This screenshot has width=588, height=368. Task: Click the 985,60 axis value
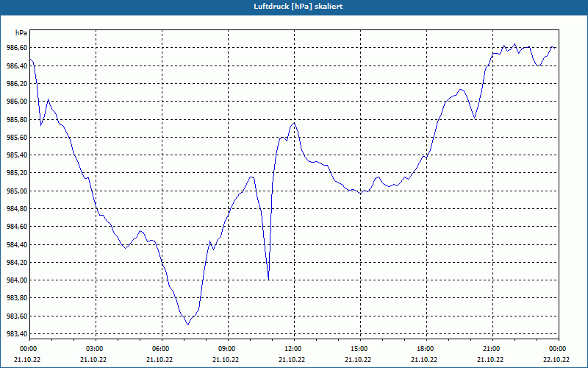(x=17, y=138)
